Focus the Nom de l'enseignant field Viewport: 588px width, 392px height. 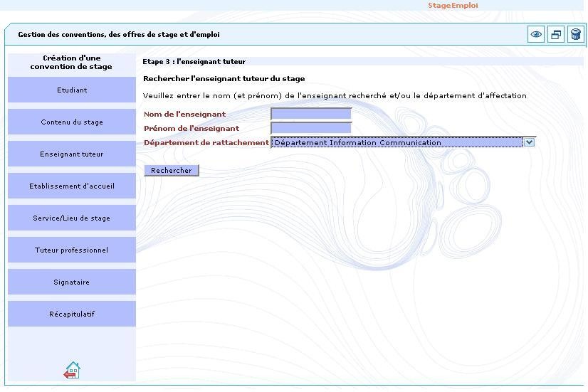pos(311,114)
